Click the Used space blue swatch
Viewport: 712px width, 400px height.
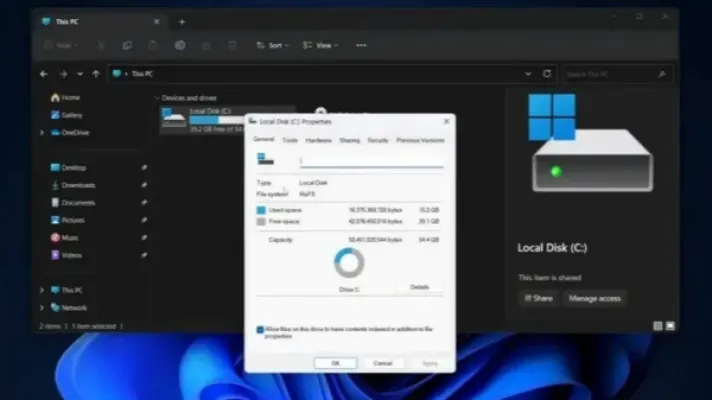point(261,210)
